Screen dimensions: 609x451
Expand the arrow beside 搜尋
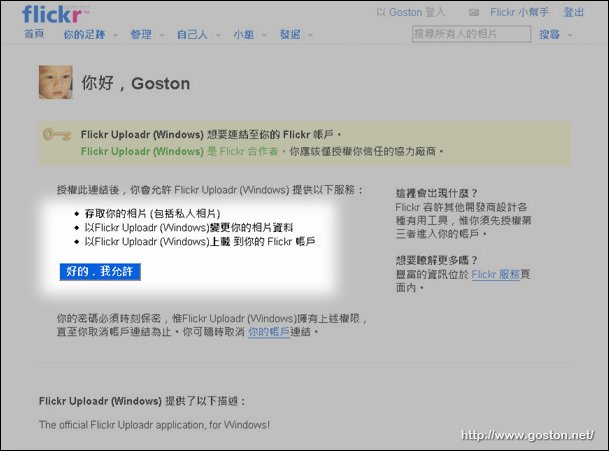[570, 35]
